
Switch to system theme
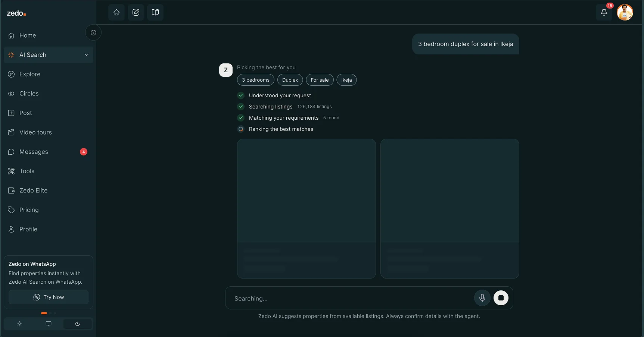pyautogui.click(x=49, y=324)
